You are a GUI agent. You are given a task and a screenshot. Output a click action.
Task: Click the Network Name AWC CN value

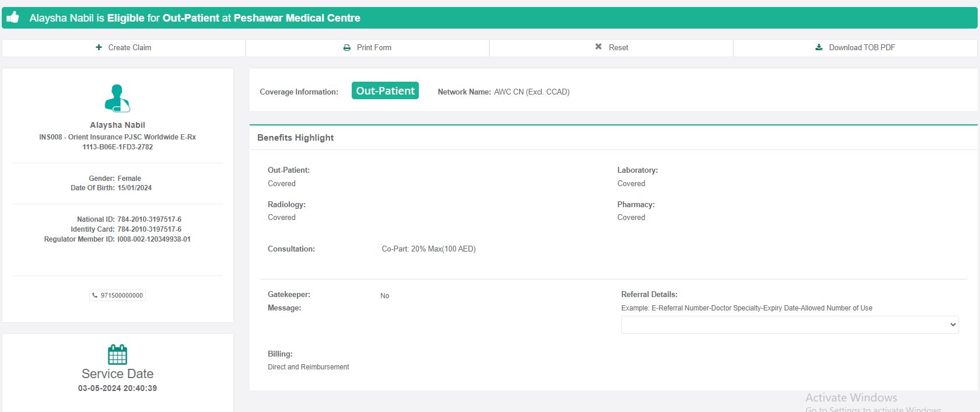coord(531,92)
